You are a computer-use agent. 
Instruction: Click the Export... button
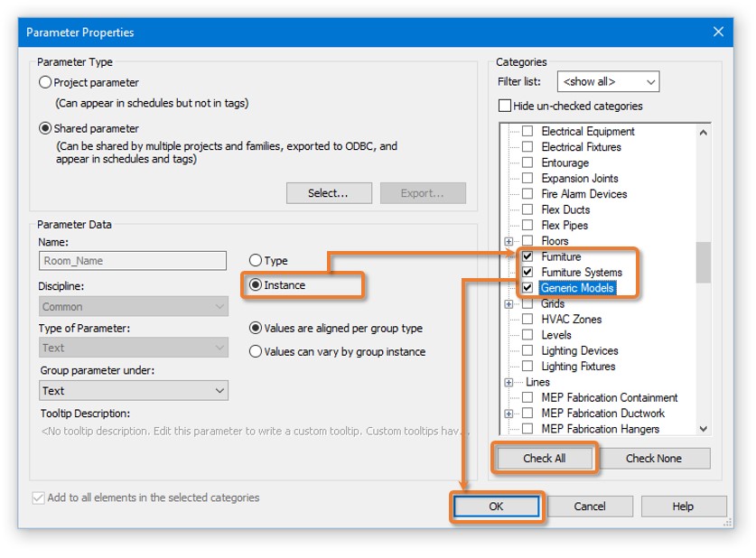423,193
